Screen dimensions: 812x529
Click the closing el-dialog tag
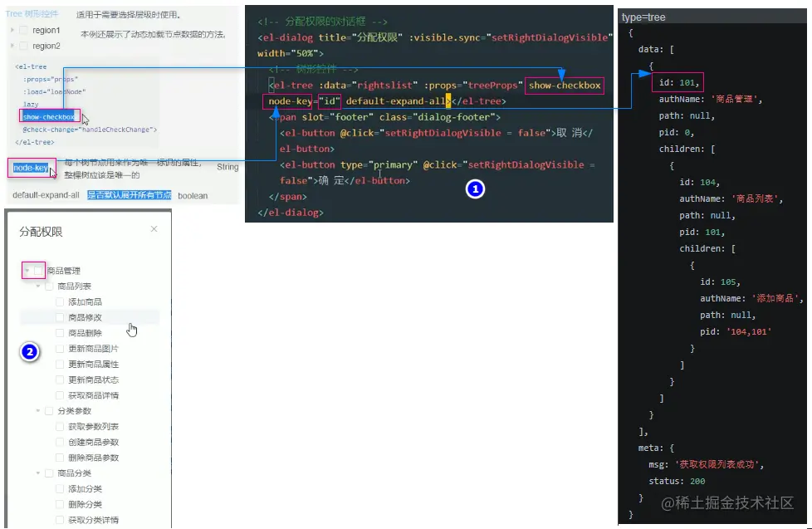click(291, 213)
